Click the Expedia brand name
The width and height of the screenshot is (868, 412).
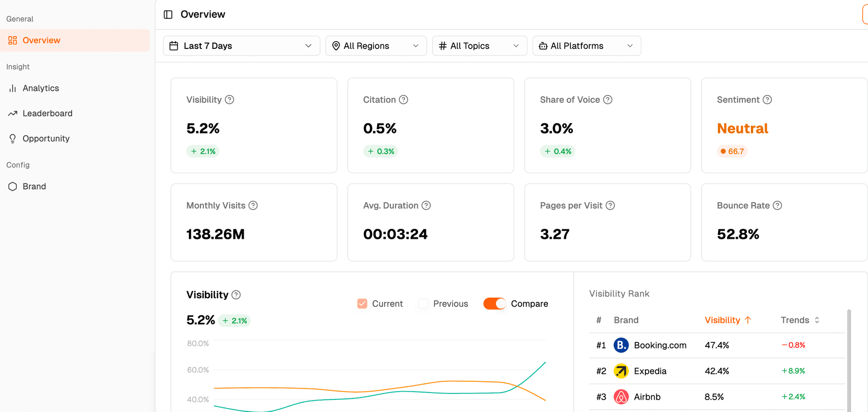coord(650,371)
